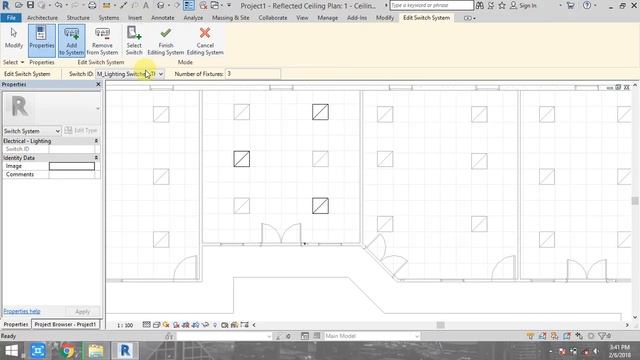Screen dimensions: 640x360
Task: Click the horizontal scrollbar thumb of the view
Action: pos(440,325)
